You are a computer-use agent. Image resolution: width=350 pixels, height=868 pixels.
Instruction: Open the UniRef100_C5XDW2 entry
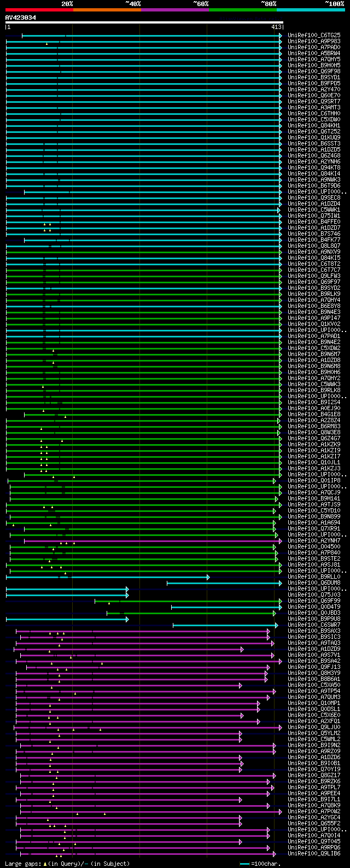[x=314, y=348]
